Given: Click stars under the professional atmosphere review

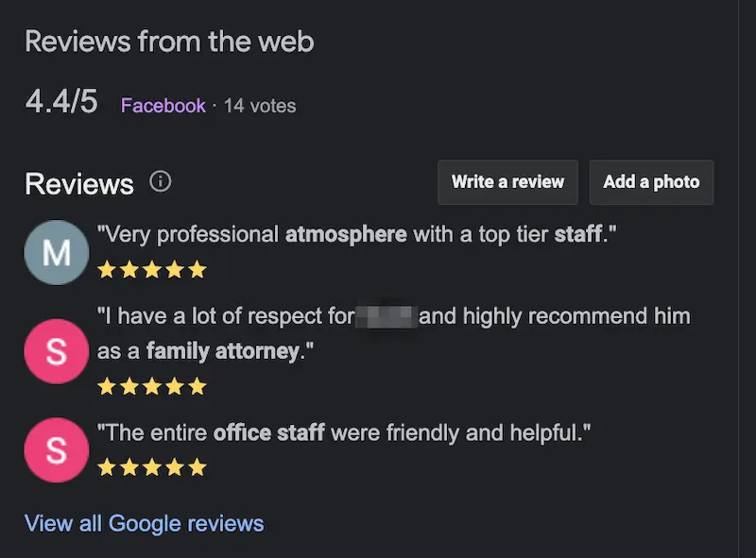Looking at the screenshot, I should (x=151, y=270).
